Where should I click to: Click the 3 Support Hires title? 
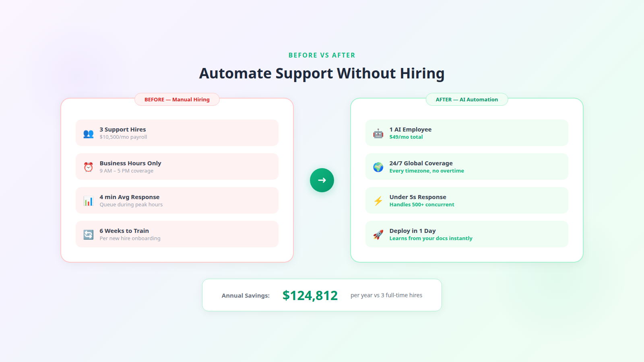point(123,130)
